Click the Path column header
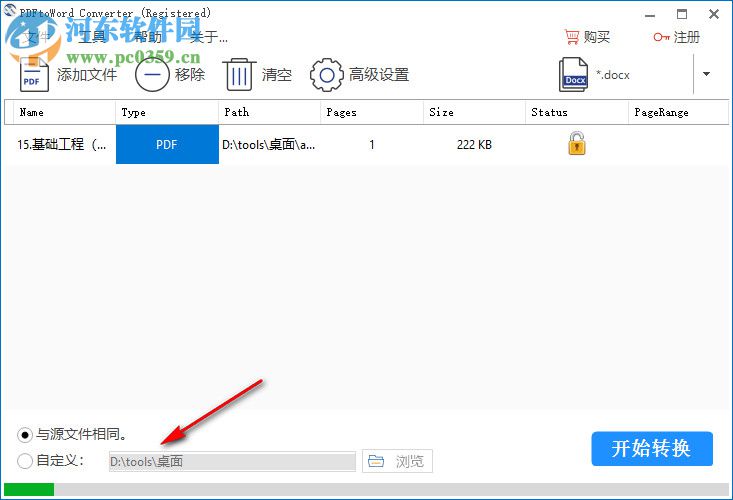The height and width of the screenshot is (500, 733). click(x=269, y=112)
